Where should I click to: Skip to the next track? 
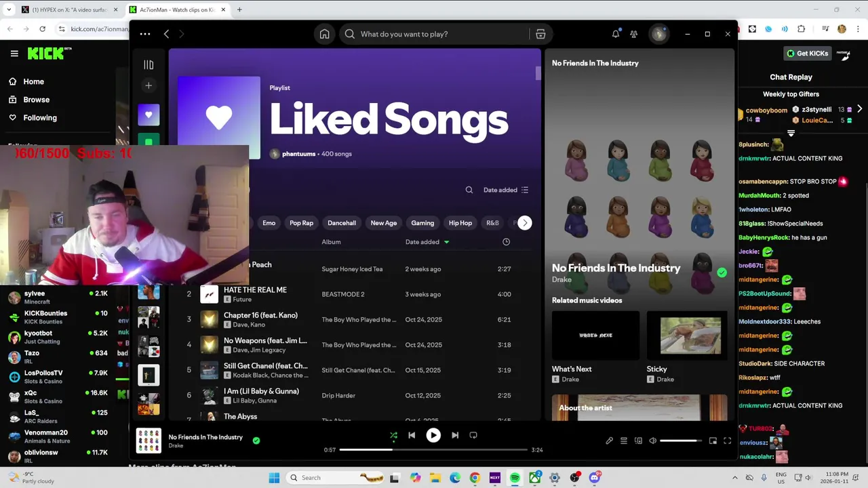tap(455, 435)
